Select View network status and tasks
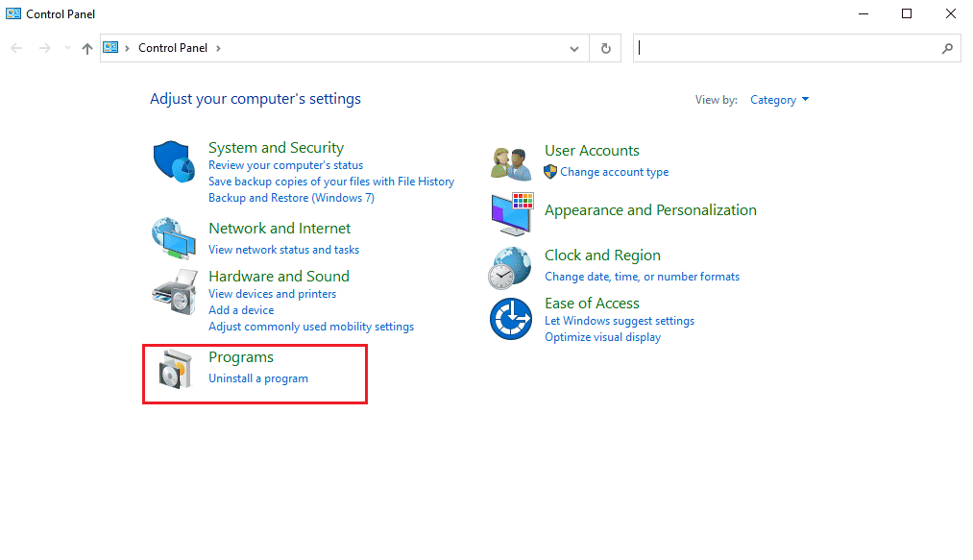Viewport: 973px width, 560px height. tap(283, 250)
